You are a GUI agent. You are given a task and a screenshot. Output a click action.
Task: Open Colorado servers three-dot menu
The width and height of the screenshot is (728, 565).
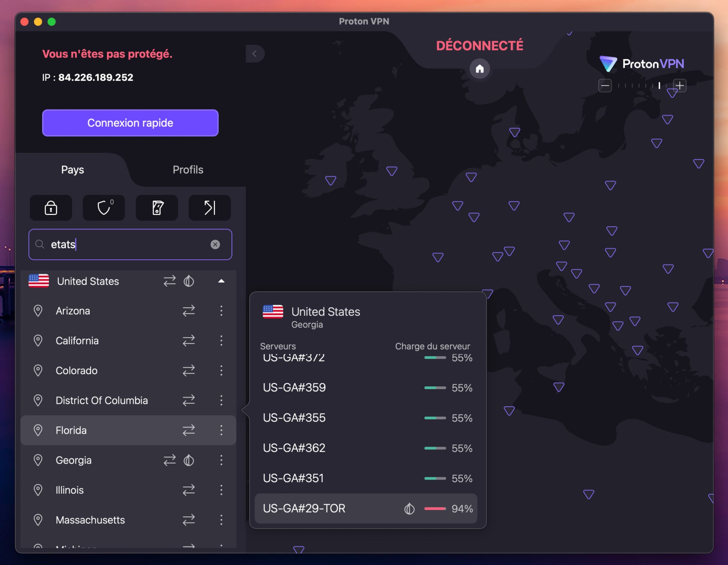tap(221, 370)
